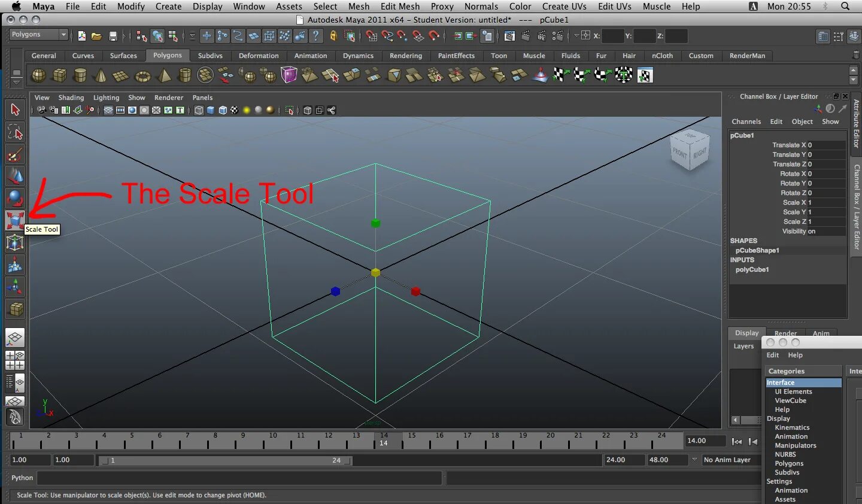Open the viewport Shading menu
Screen dimensions: 862x504
71,98
